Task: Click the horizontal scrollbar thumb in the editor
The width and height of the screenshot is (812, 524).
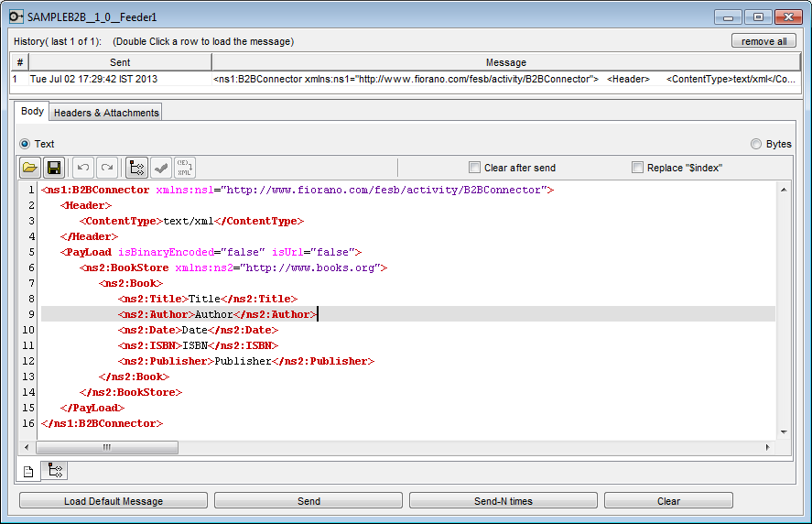Action: tap(107, 448)
